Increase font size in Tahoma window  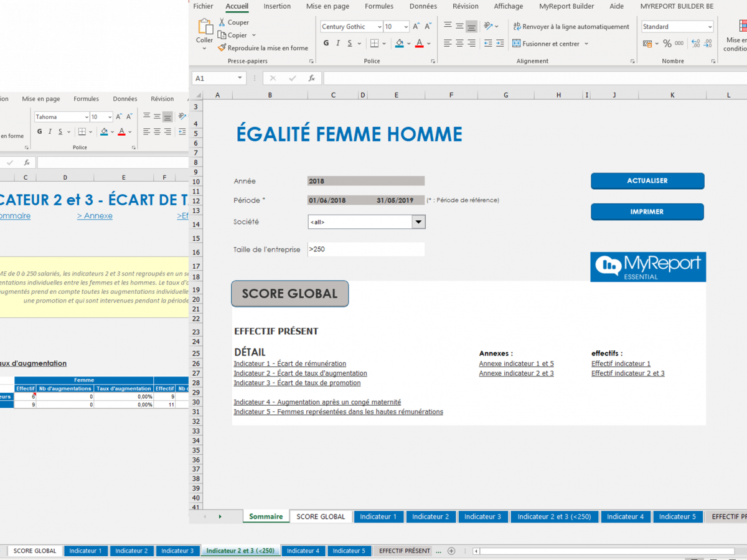pos(119,117)
